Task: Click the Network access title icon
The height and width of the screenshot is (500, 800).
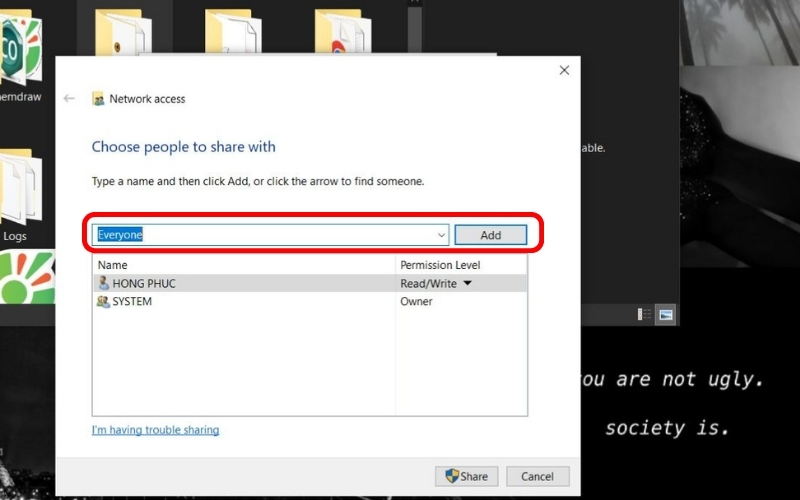Action: click(x=98, y=99)
